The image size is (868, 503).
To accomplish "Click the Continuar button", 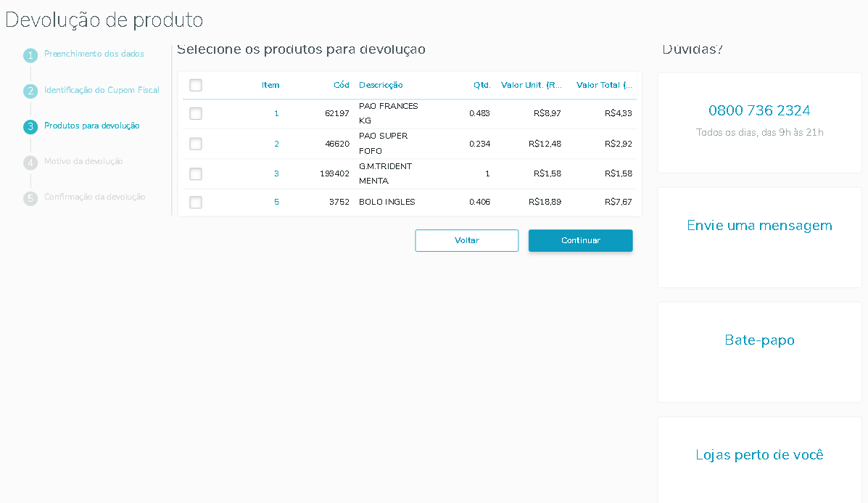I will pyautogui.click(x=580, y=240).
